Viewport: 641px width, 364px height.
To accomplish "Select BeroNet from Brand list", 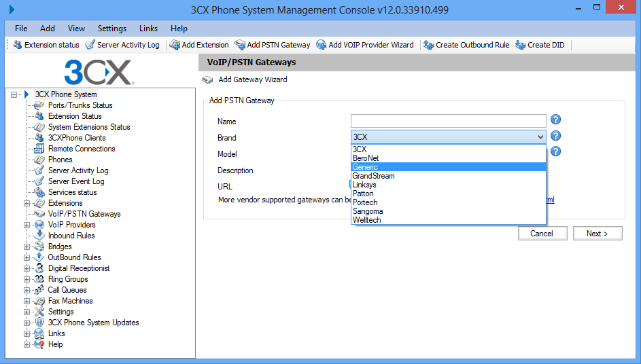I will [x=449, y=158].
